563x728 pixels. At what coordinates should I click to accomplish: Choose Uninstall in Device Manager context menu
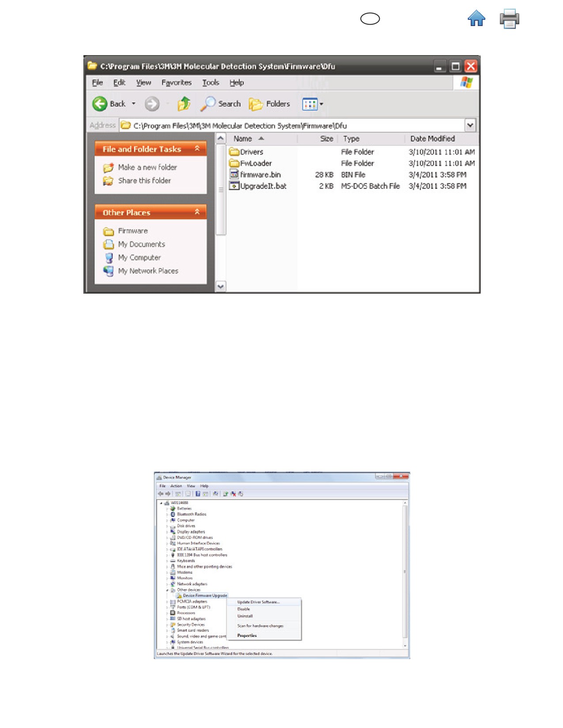pyautogui.click(x=245, y=616)
